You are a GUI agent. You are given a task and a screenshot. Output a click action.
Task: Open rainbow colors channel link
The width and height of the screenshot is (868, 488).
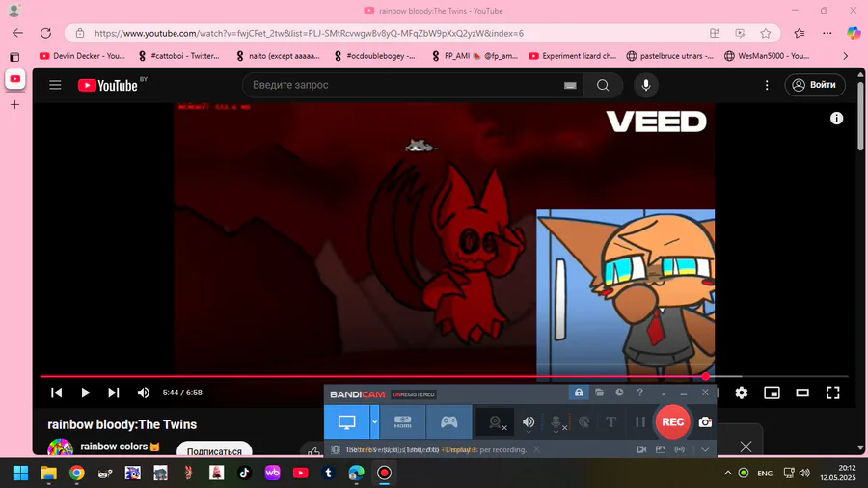pyautogui.click(x=114, y=447)
